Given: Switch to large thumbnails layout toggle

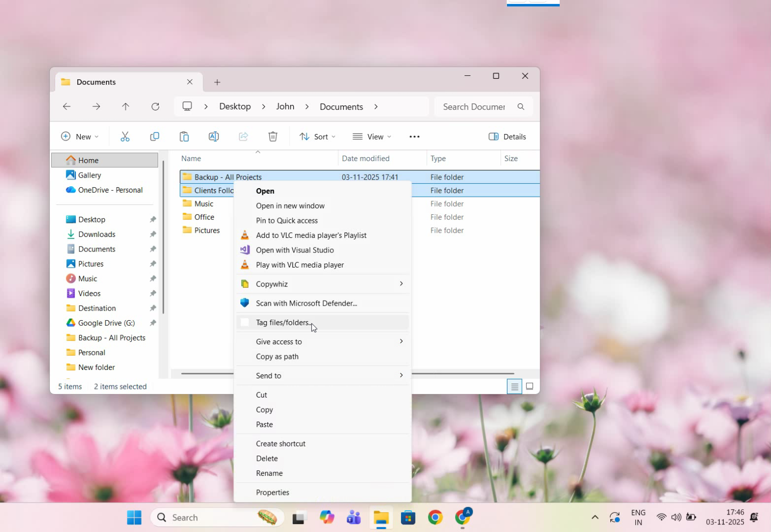Looking at the screenshot, I should (x=530, y=386).
